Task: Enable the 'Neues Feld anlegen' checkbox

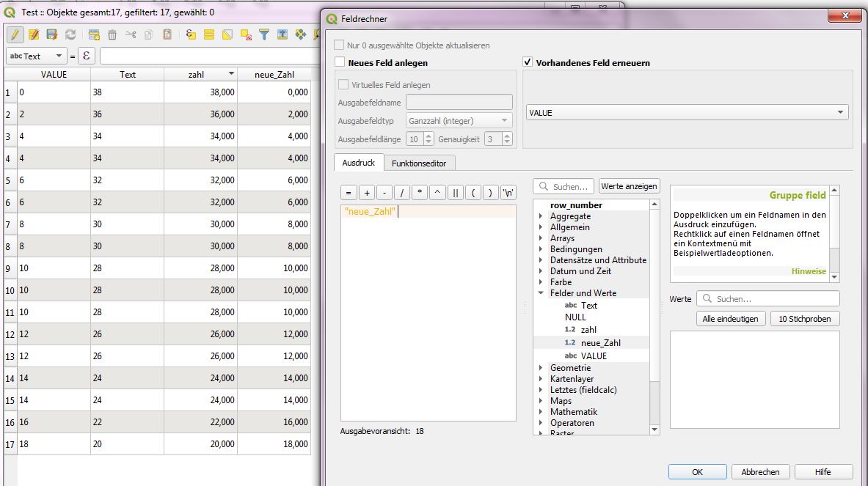Action: 340,63
